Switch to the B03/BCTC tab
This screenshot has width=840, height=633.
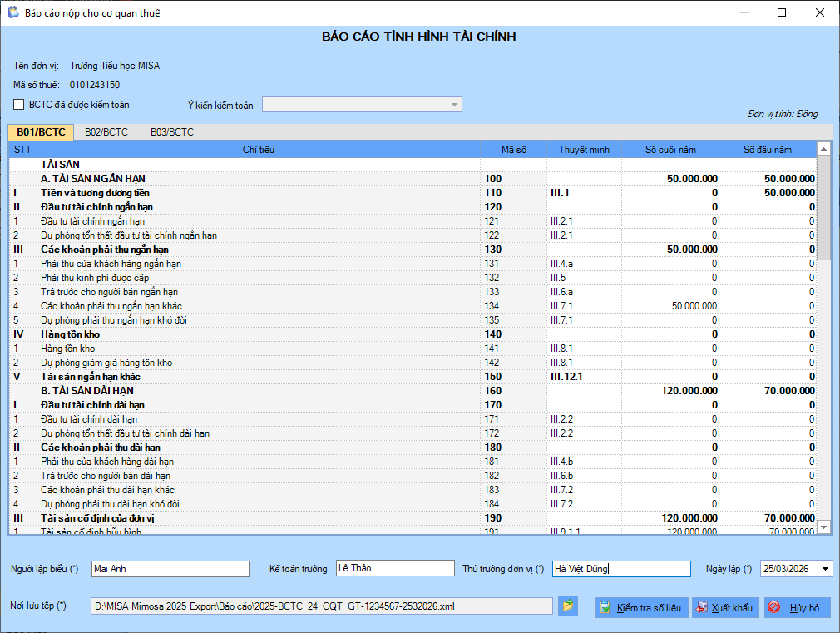(x=171, y=132)
